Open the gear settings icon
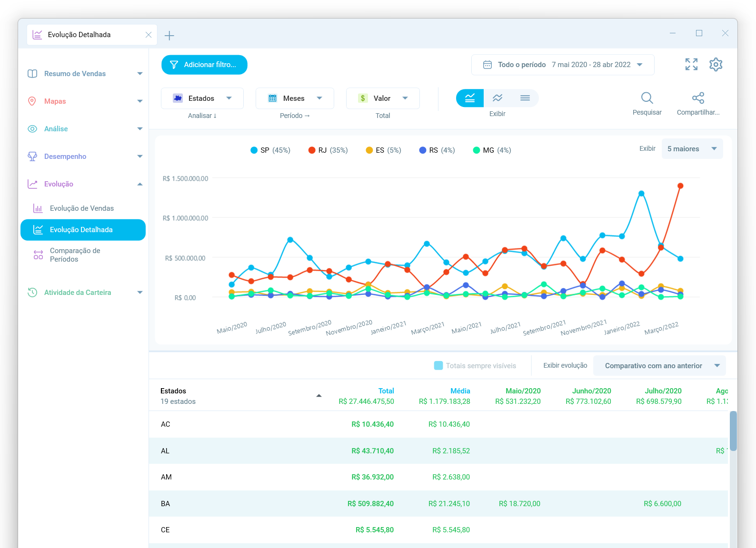Viewport: 756px width, 548px height. click(716, 64)
